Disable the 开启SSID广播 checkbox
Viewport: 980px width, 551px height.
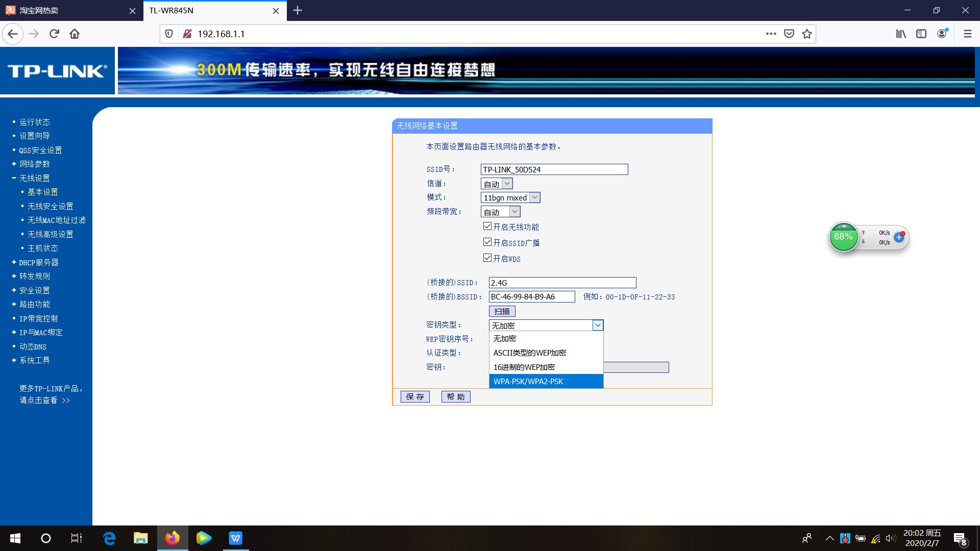click(x=487, y=242)
